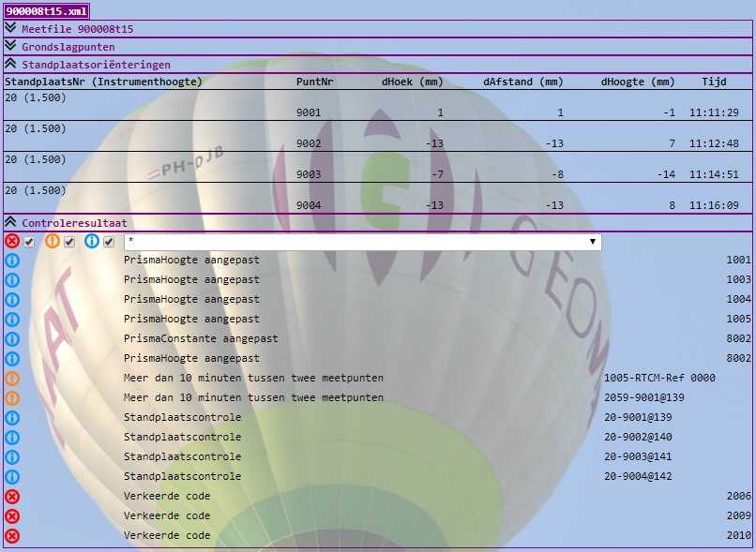
Task: Click info icon for PrismaHoogte aangepast 1004
Action: click(12, 300)
